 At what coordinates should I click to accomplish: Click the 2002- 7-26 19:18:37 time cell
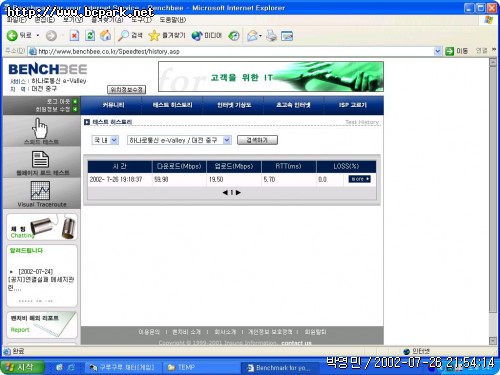[116, 179]
